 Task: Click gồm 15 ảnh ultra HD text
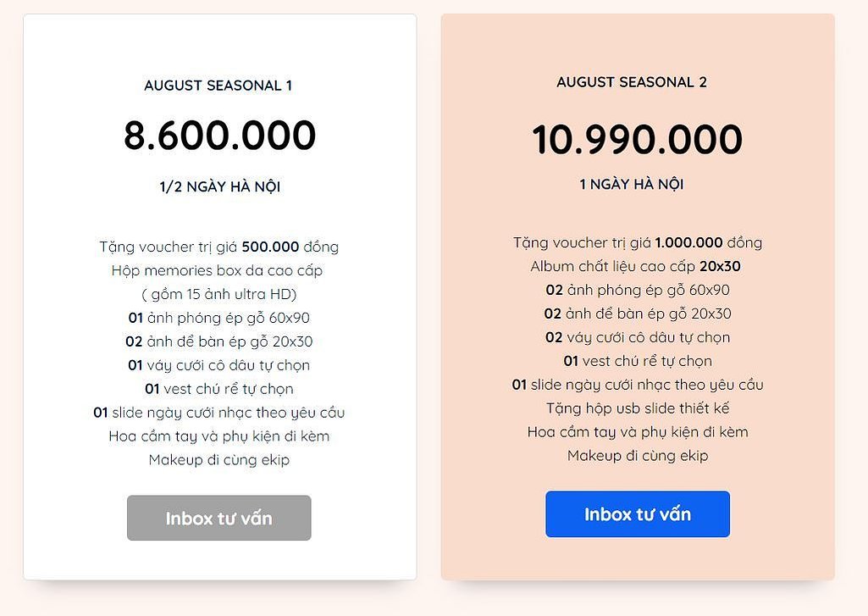[x=219, y=294]
